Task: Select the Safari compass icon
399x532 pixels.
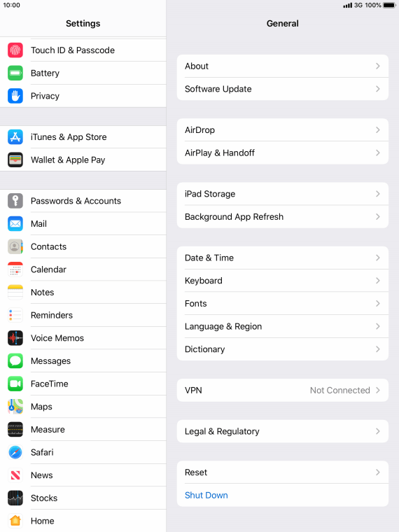Action: [x=15, y=452]
